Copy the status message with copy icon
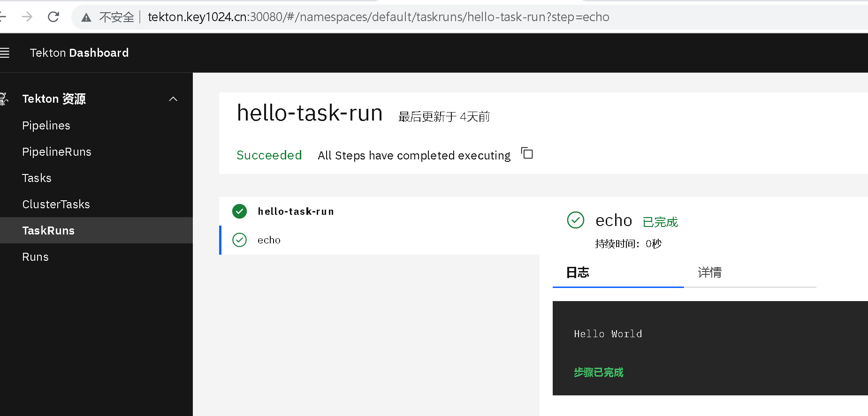This screenshot has width=868, height=416. 527,153
